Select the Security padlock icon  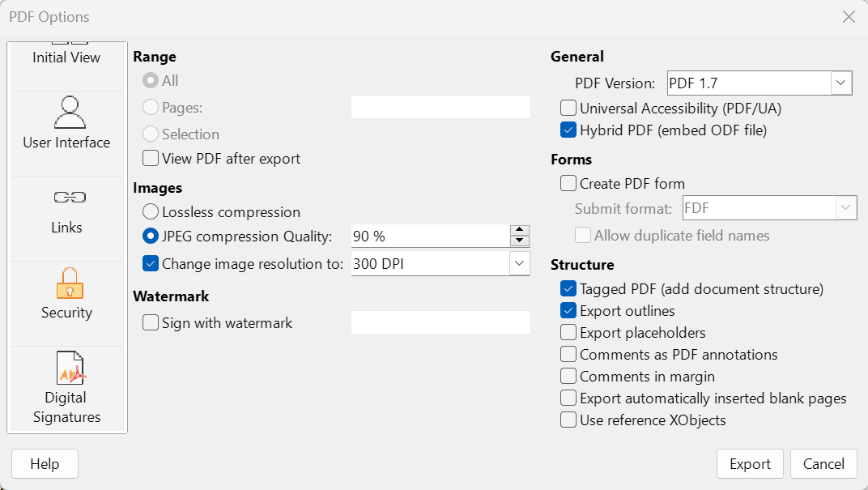pos(70,283)
